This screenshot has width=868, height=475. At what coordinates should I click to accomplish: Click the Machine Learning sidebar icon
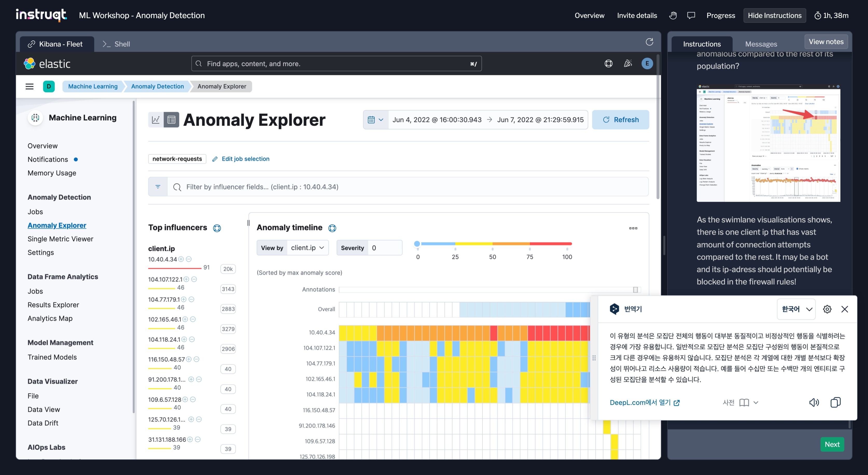click(x=35, y=117)
